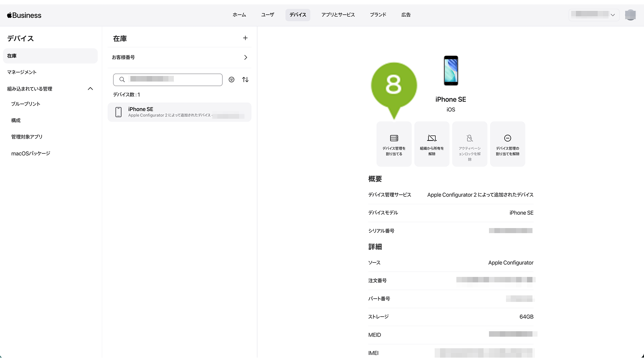644x362 pixels.
Task: Click the デバイス管理の割り当てを解除 action button
Action: click(507, 144)
